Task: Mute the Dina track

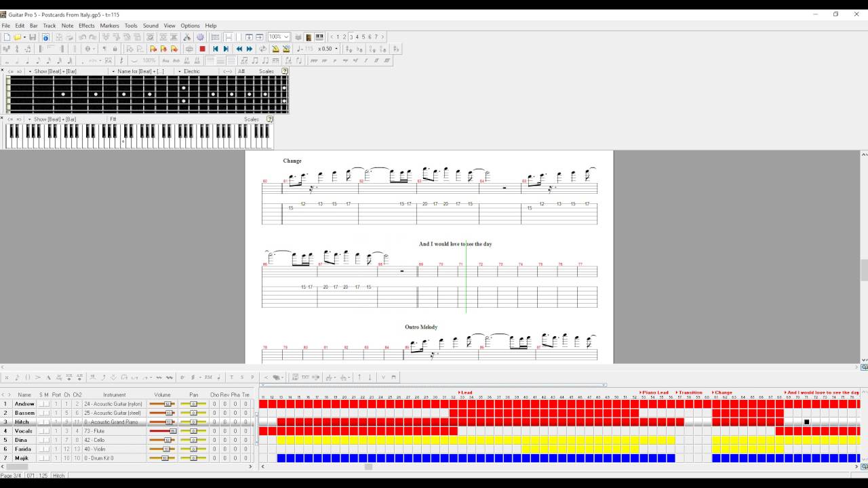Action: pos(47,440)
